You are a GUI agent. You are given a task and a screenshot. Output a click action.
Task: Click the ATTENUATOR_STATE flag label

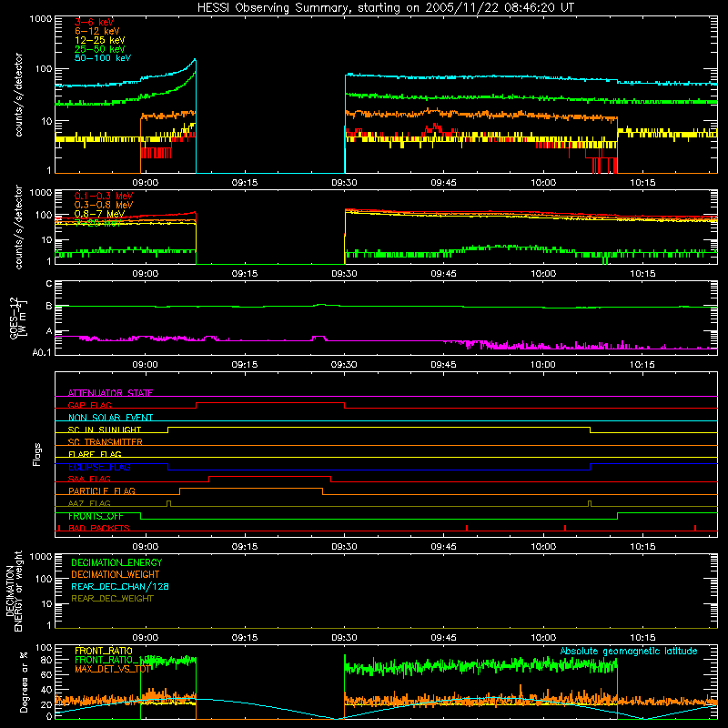(x=110, y=393)
